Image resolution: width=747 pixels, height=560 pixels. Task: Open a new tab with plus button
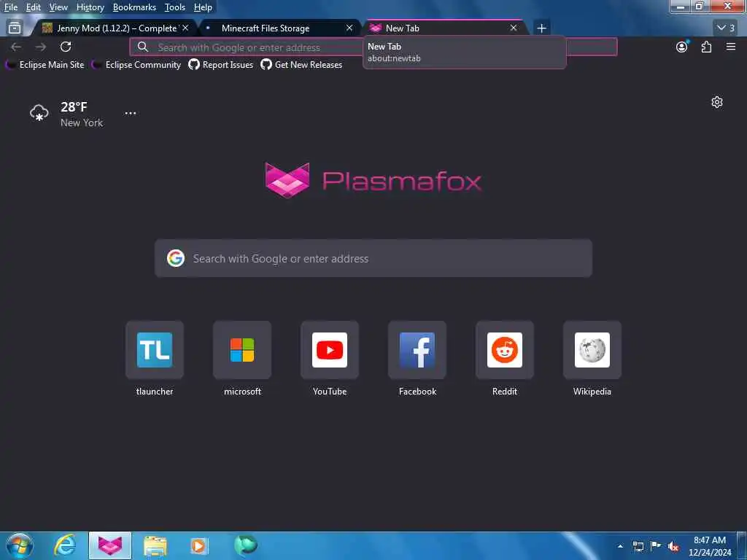point(541,28)
